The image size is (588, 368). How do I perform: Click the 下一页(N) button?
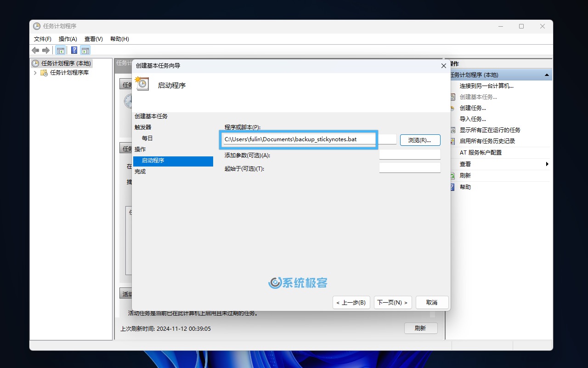[x=393, y=302]
